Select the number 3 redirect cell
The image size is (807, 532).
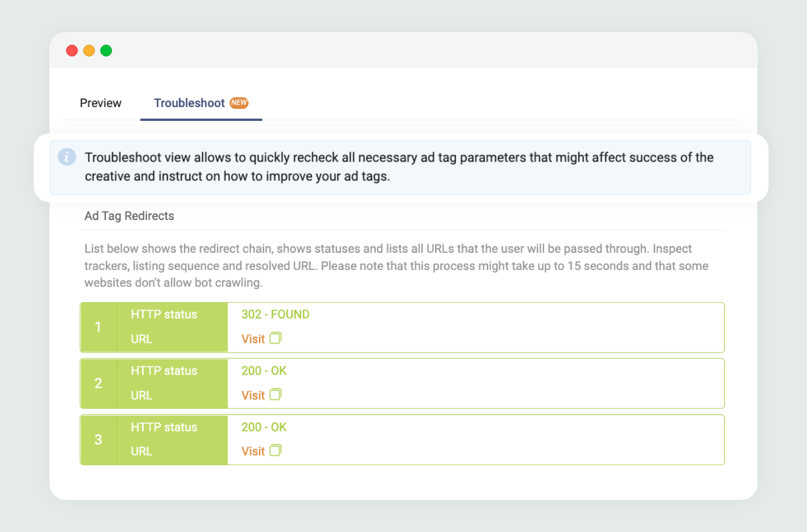(x=99, y=439)
